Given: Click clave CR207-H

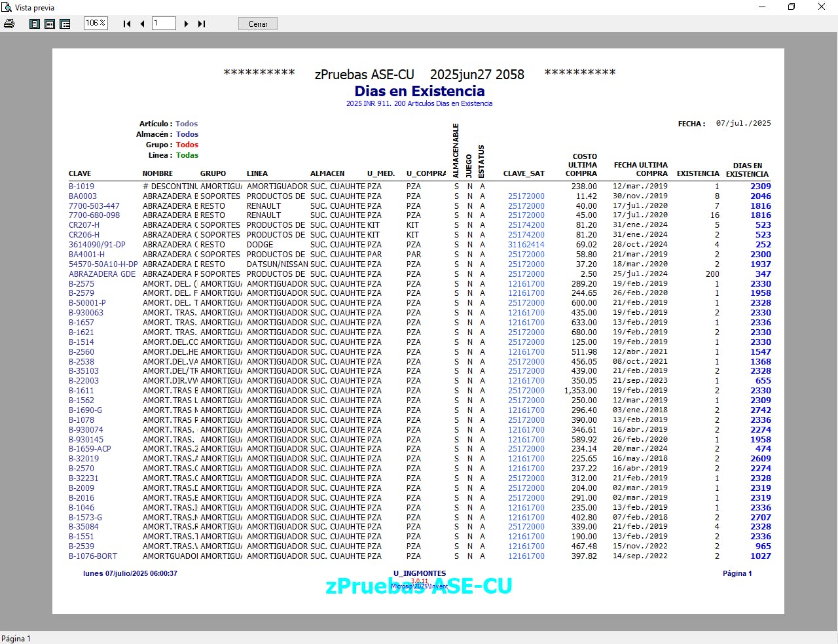Looking at the screenshot, I should (84, 224).
